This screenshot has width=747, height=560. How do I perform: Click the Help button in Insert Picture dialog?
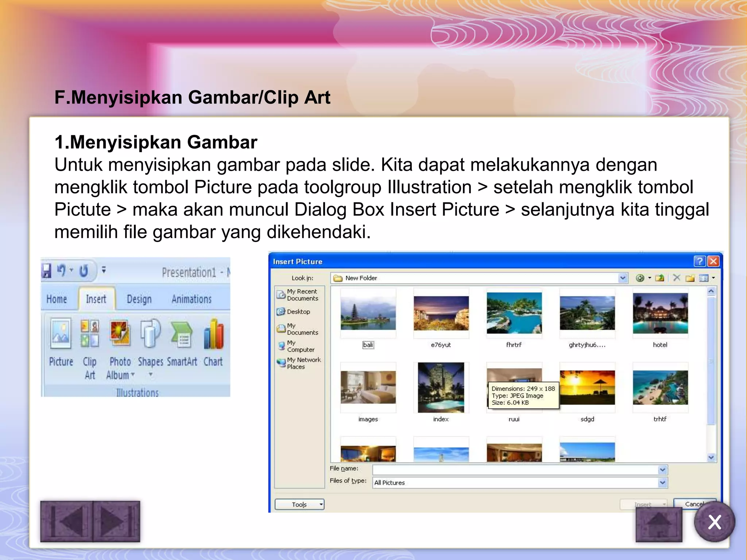699,261
